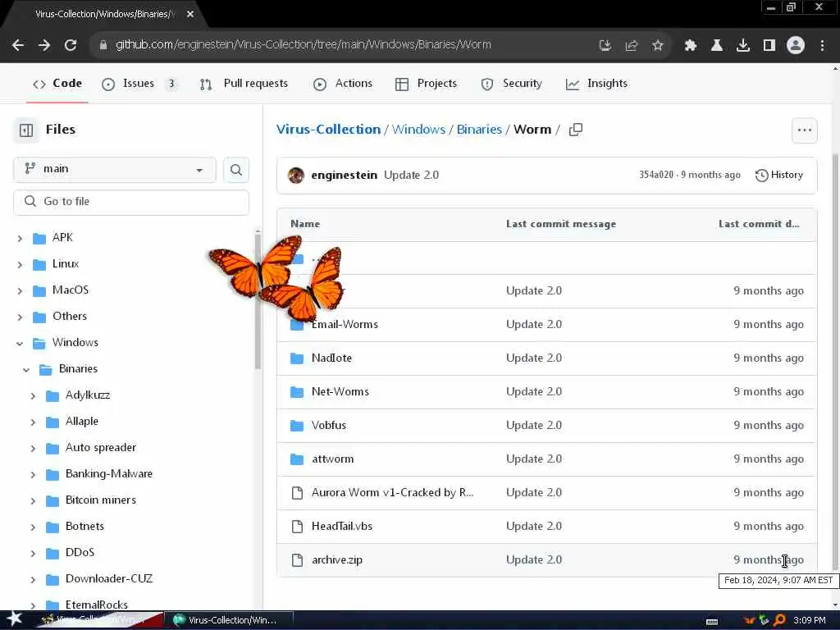Screen dimensions: 840x630
Task: Click the Windows breadcrumb link
Action: 418,129
